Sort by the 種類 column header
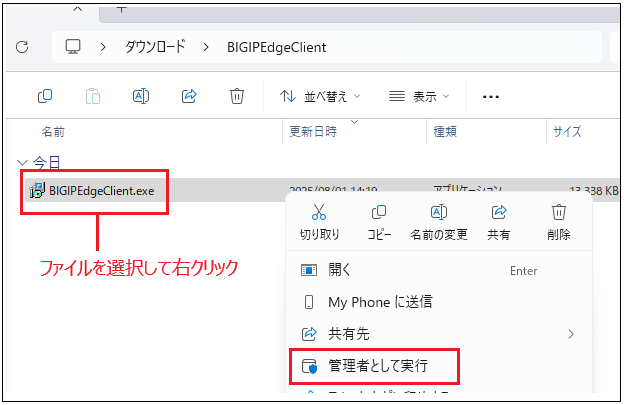 pos(445,131)
